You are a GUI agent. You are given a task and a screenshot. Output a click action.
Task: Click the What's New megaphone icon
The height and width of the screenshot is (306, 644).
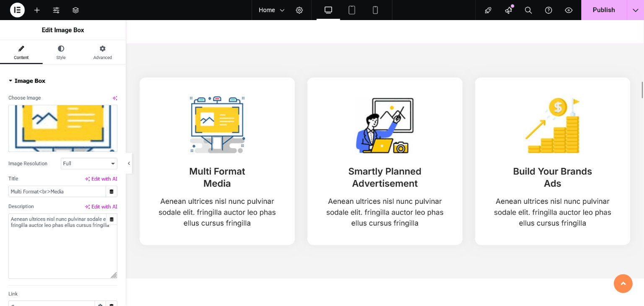(x=509, y=10)
